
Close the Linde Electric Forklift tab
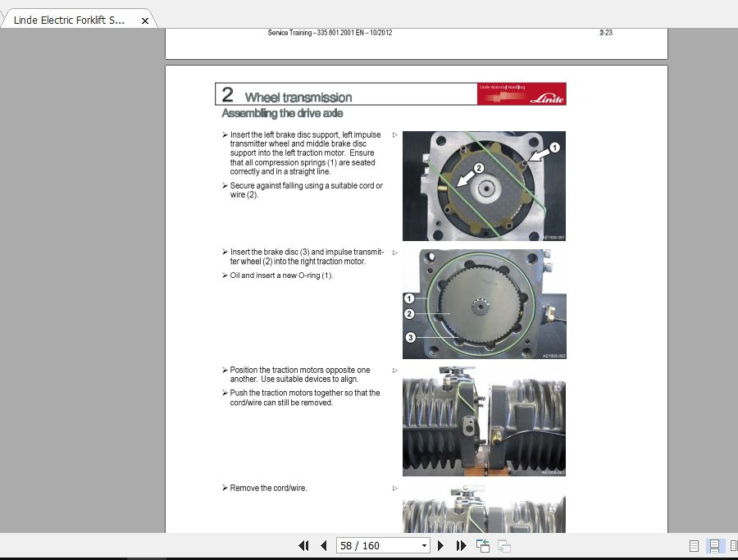pyautogui.click(x=145, y=20)
